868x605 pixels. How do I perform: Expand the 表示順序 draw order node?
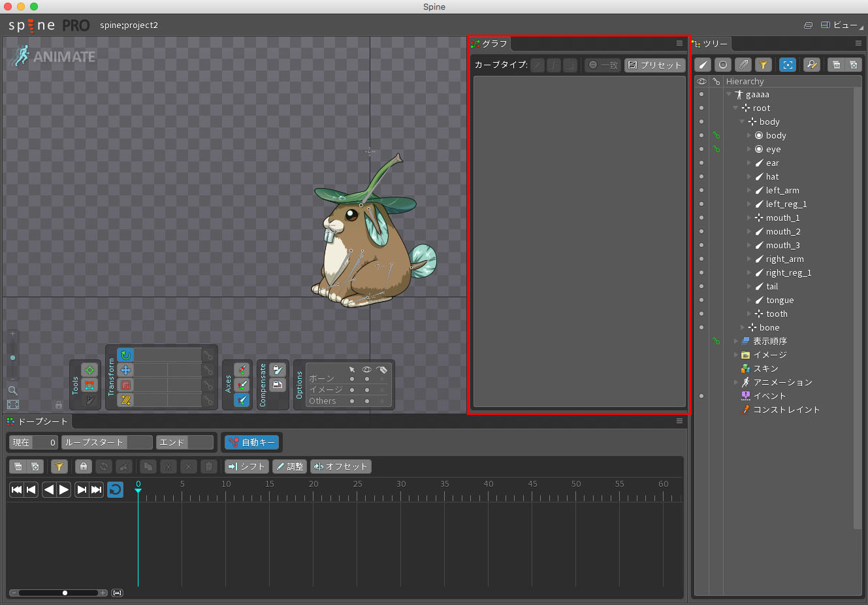[736, 341]
